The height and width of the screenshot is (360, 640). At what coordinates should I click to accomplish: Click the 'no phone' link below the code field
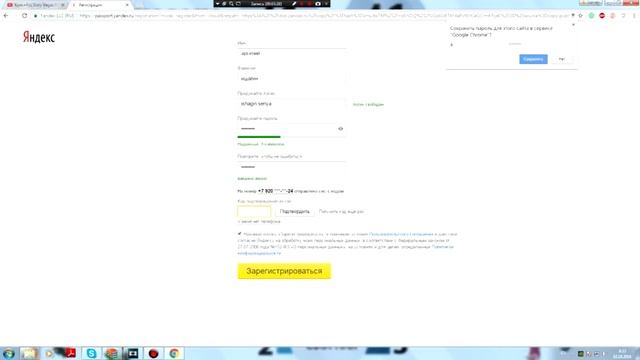pyautogui.click(x=259, y=222)
